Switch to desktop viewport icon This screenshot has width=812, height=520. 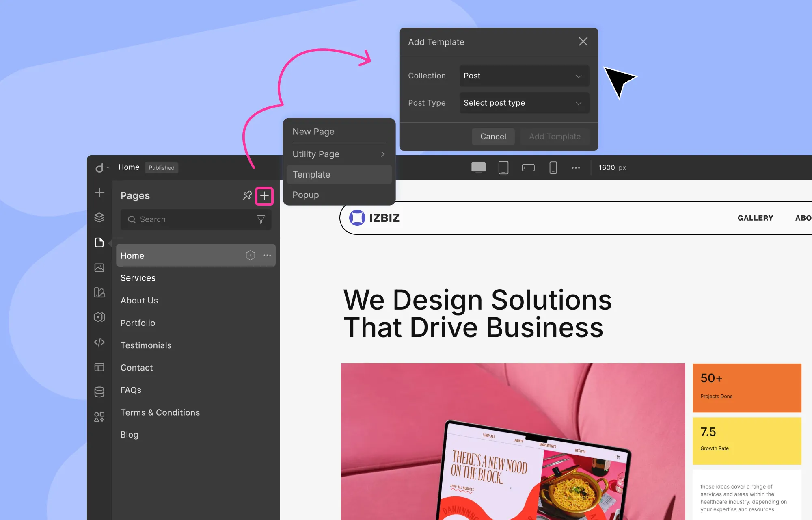478,167
